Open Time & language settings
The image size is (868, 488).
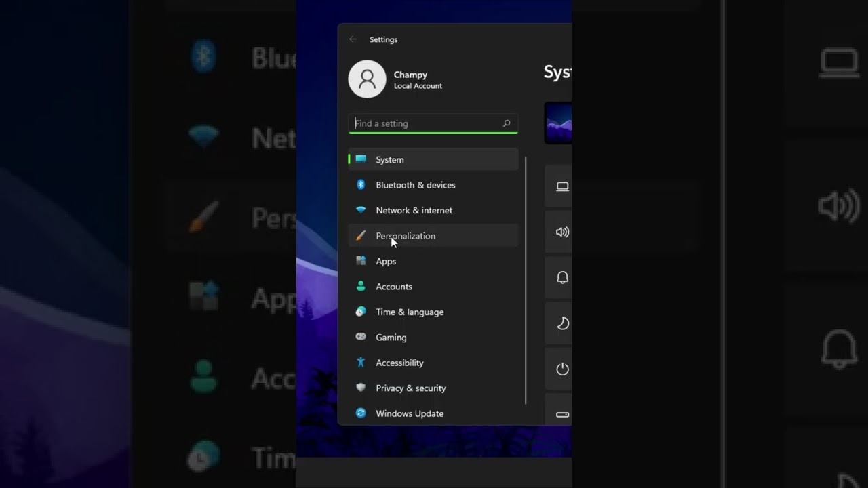click(x=433, y=312)
